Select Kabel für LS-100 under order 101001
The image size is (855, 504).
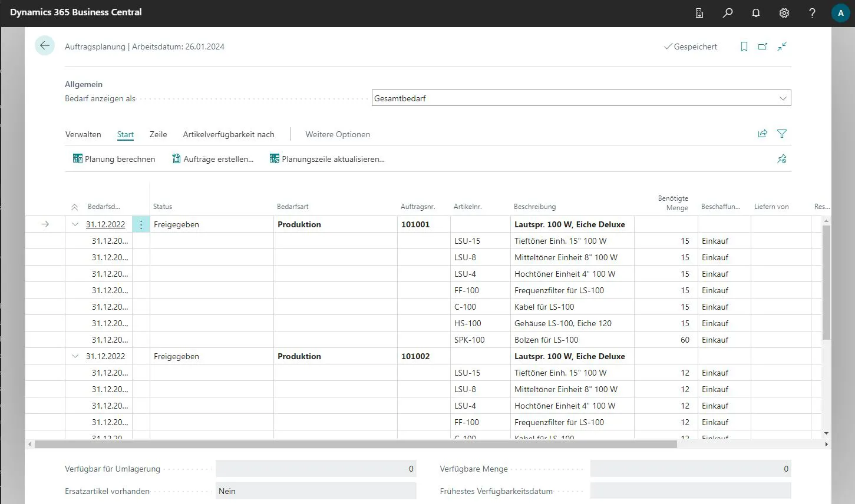coord(572,307)
